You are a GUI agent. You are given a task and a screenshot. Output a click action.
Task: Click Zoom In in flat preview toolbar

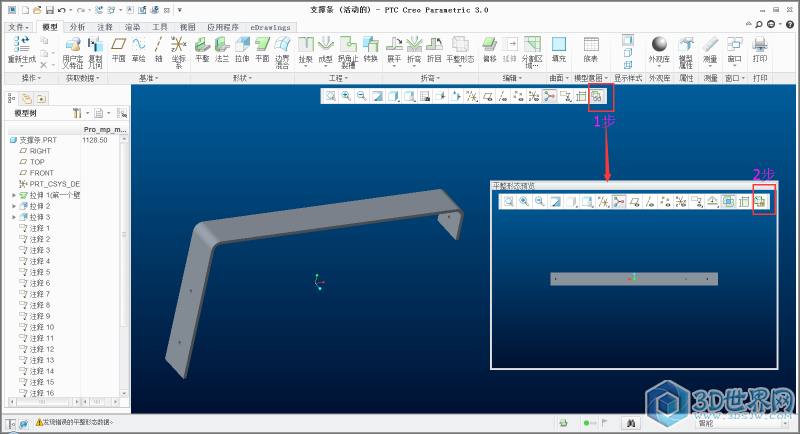pos(524,202)
